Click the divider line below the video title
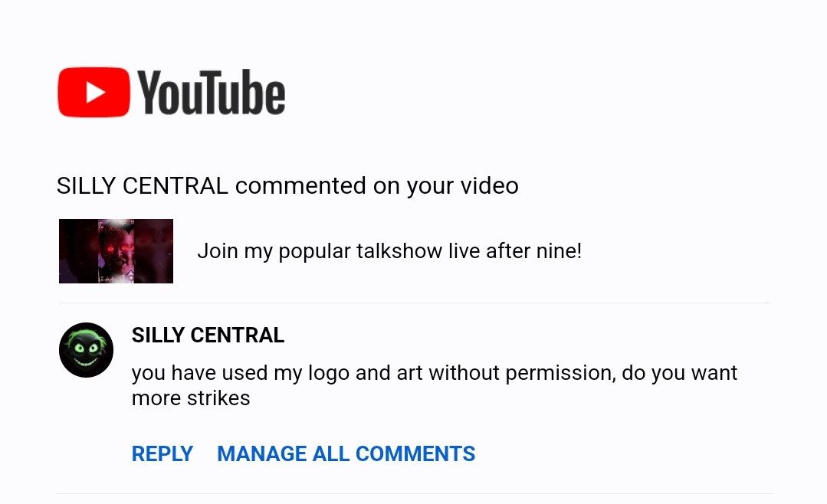The height and width of the screenshot is (504, 827). tap(414, 303)
